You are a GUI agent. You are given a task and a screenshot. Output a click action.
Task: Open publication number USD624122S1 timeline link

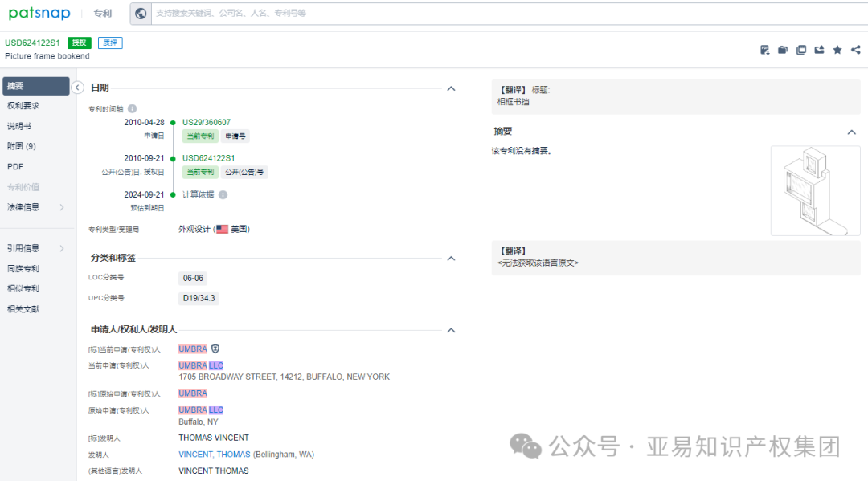click(209, 158)
